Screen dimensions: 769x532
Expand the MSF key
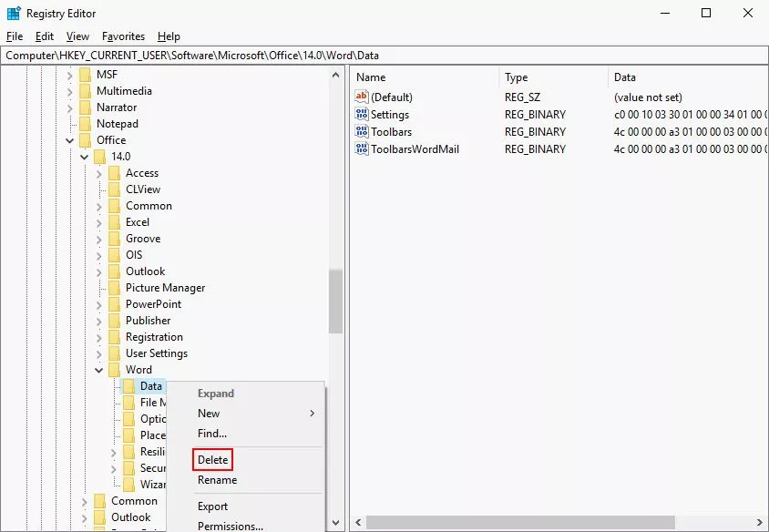coord(69,76)
